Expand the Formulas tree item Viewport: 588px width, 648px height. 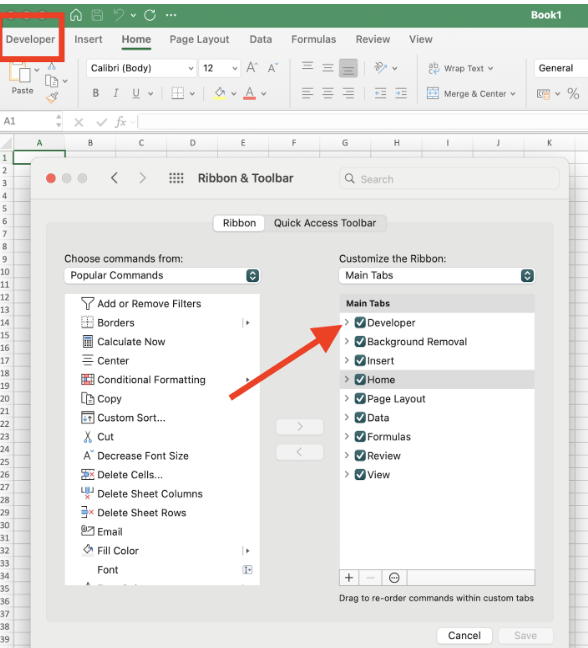click(x=347, y=436)
